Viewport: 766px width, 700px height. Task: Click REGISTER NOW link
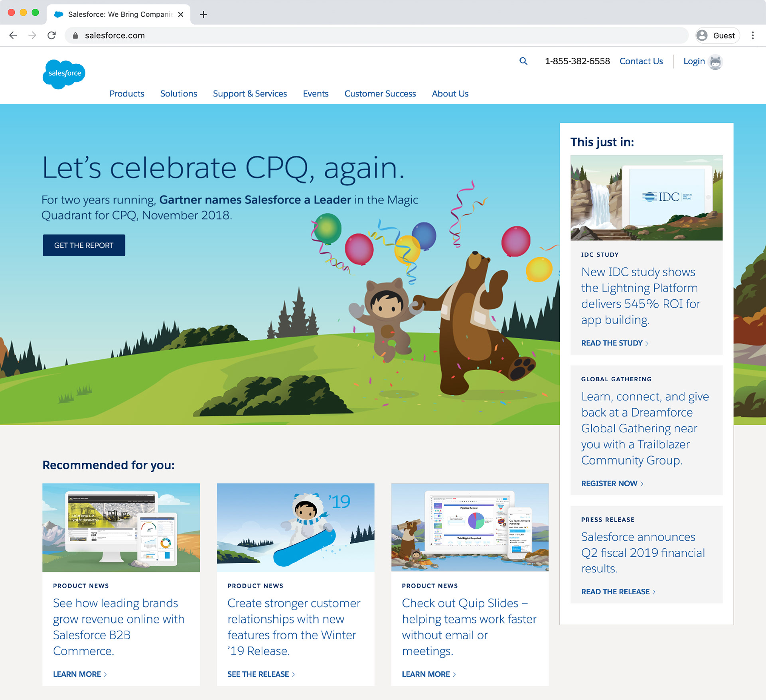pyautogui.click(x=612, y=483)
